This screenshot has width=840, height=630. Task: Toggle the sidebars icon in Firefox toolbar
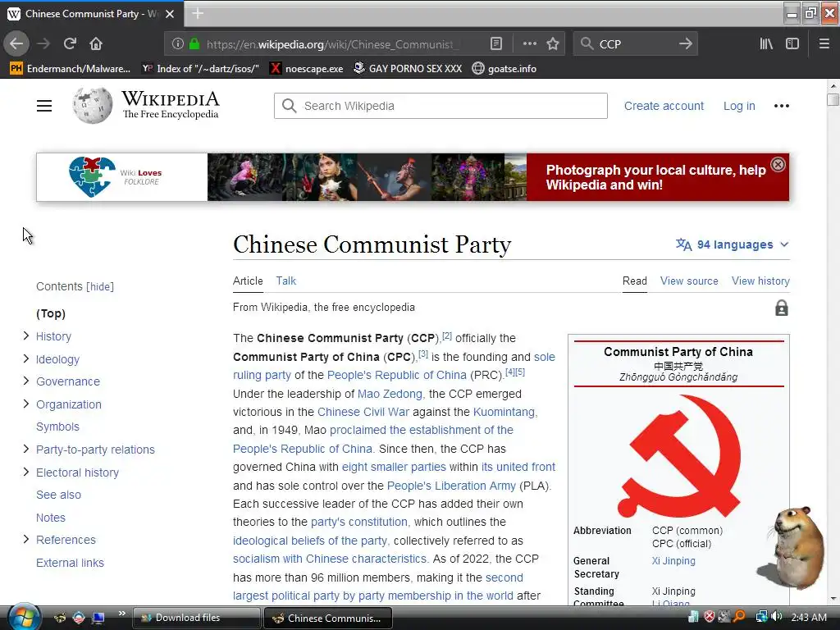(x=792, y=44)
